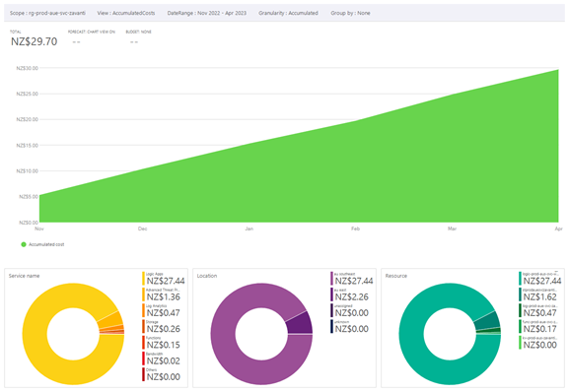Click the Service name chart title
The height and width of the screenshot is (392, 569).
(24, 276)
